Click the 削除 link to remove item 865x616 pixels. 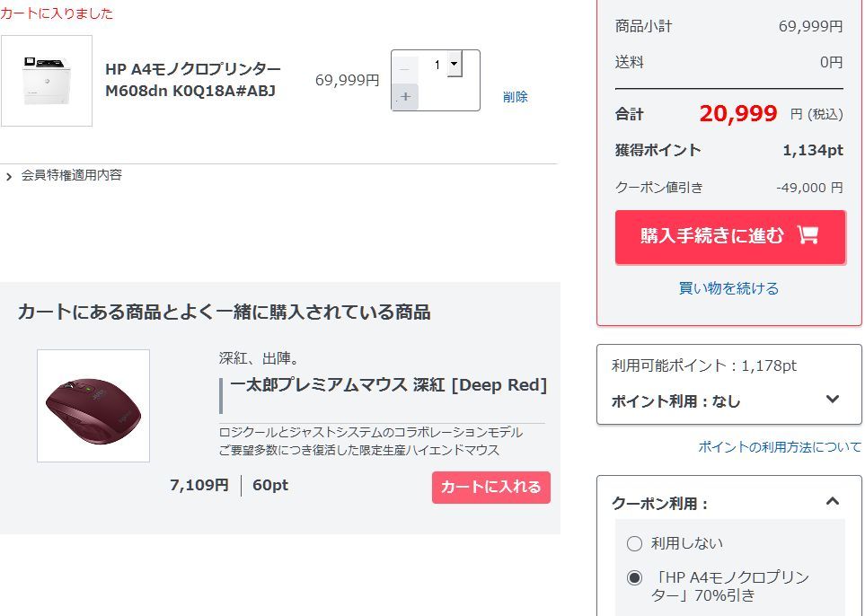516,97
